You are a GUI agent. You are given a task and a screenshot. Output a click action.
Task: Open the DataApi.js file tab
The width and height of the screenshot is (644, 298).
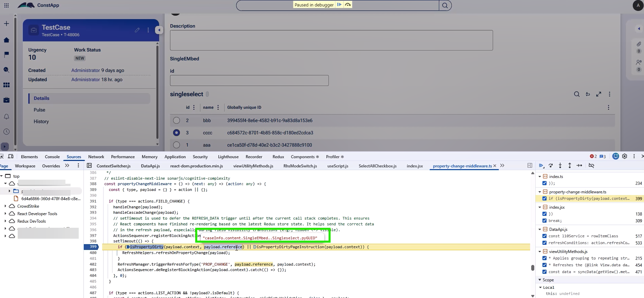150,166
